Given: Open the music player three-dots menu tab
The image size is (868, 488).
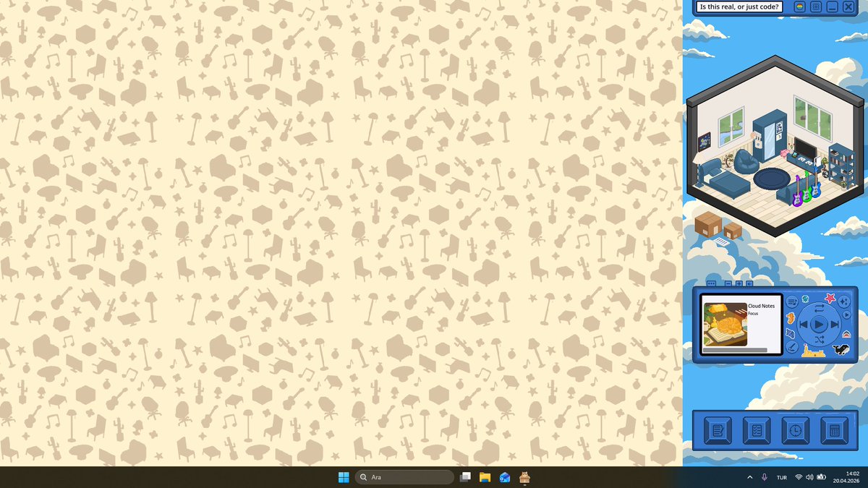Looking at the screenshot, I should (x=711, y=284).
